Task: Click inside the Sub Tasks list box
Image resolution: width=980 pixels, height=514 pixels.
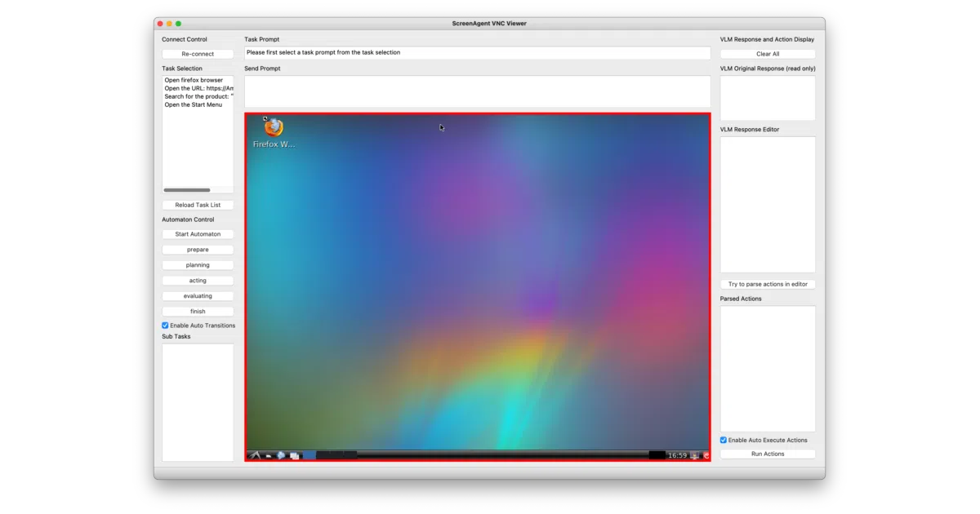Action: pos(198,402)
